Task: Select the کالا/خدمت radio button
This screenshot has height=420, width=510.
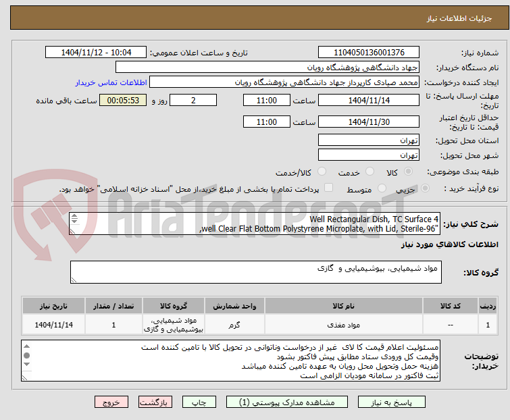Action: click(x=322, y=172)
